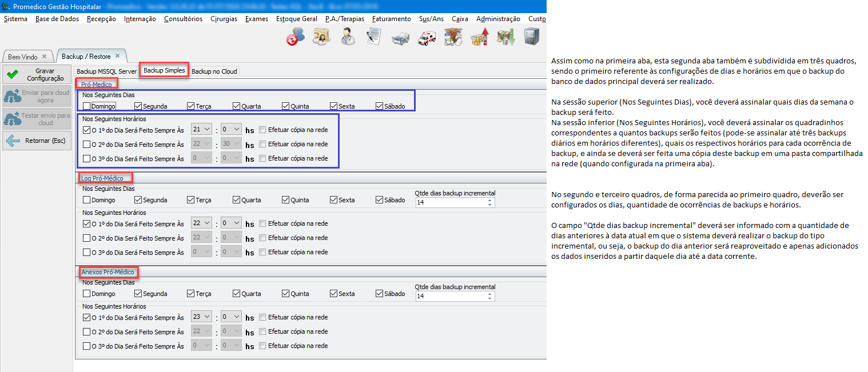Check the 2º backup do dia in Pró-Medico
The height and width of the screenshot is (372, 868).
(x=86, y=145)
